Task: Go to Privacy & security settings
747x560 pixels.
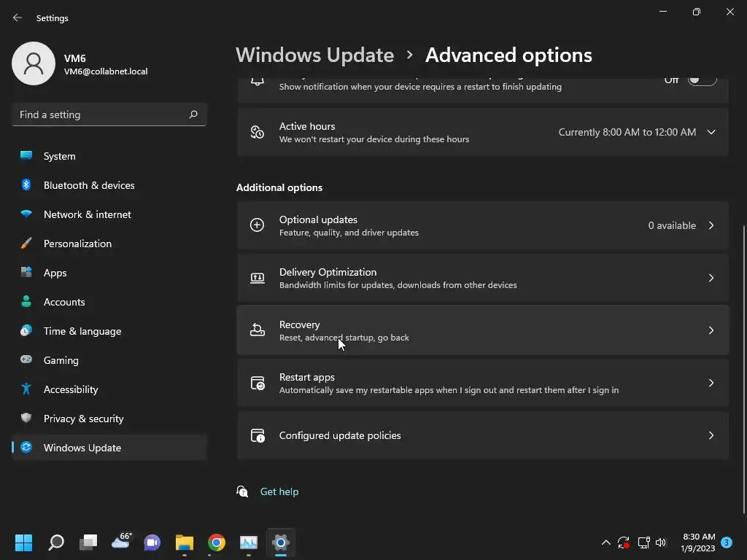Action: (x=109, y=418)
